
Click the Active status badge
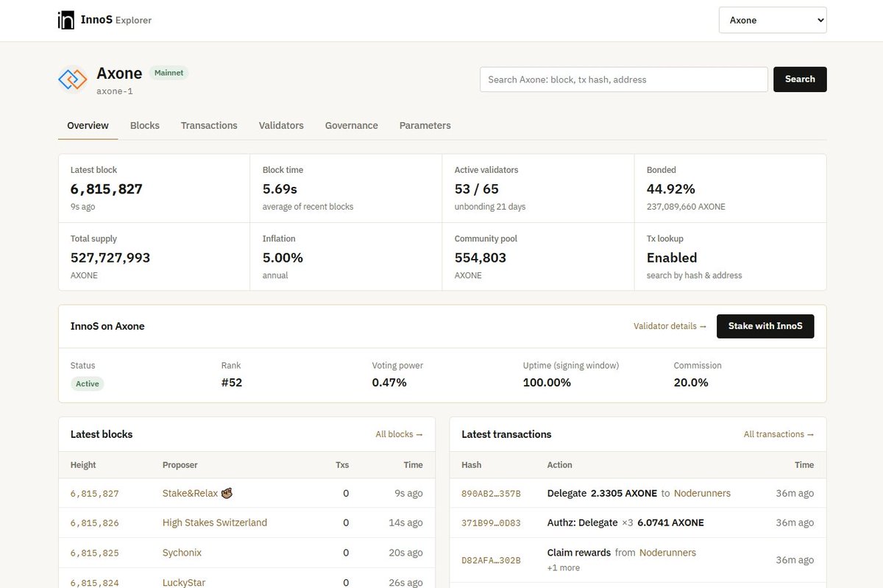88,383
